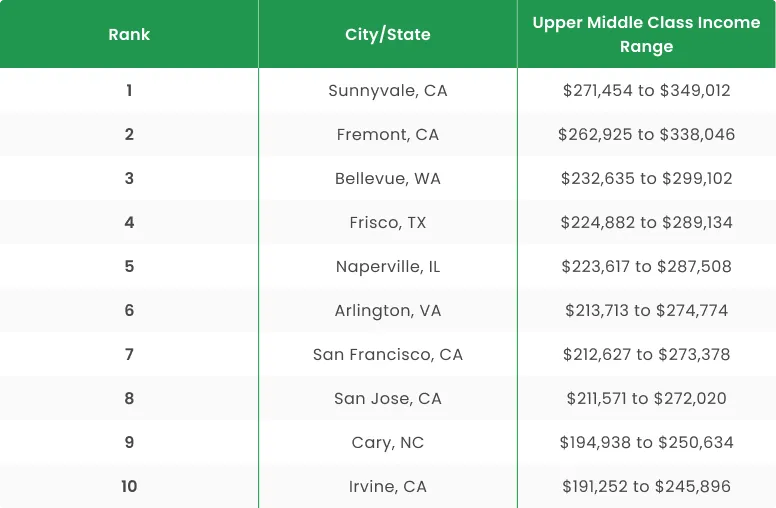Click the Rank column header

(129, 34)
